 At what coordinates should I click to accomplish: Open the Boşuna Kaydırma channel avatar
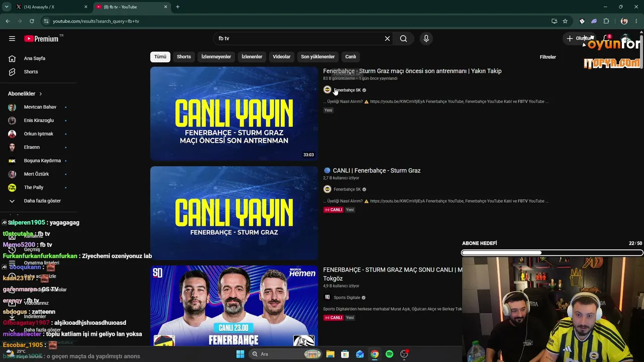point(12,161)
